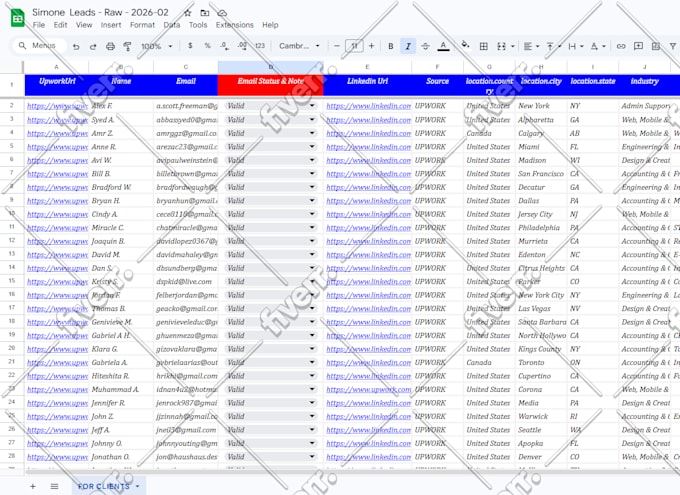The image size is (680, 495).
Task: Apply currency format with dollar icon
Action: point(190,46)
